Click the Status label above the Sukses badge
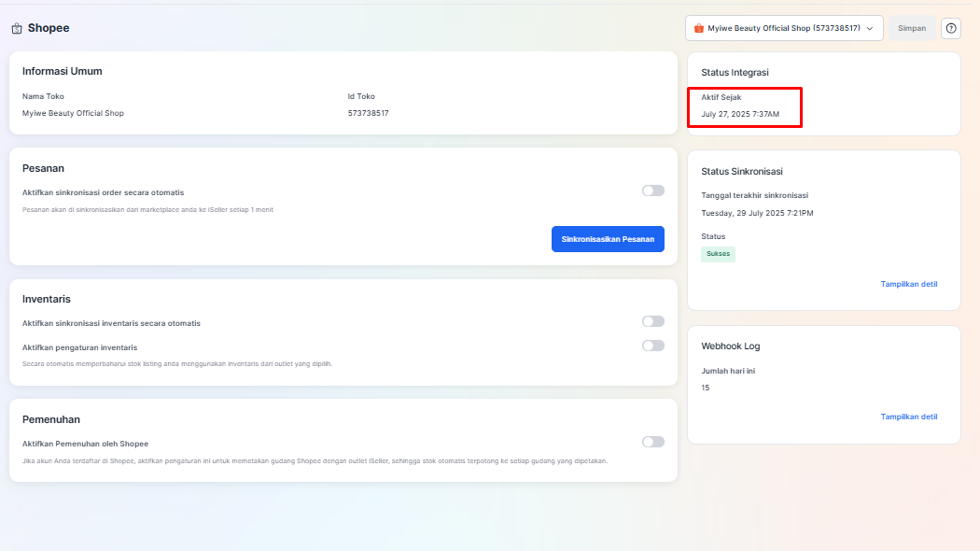Image resolution: width=980 pixels, height=551 pixels. tap(713, 236)
